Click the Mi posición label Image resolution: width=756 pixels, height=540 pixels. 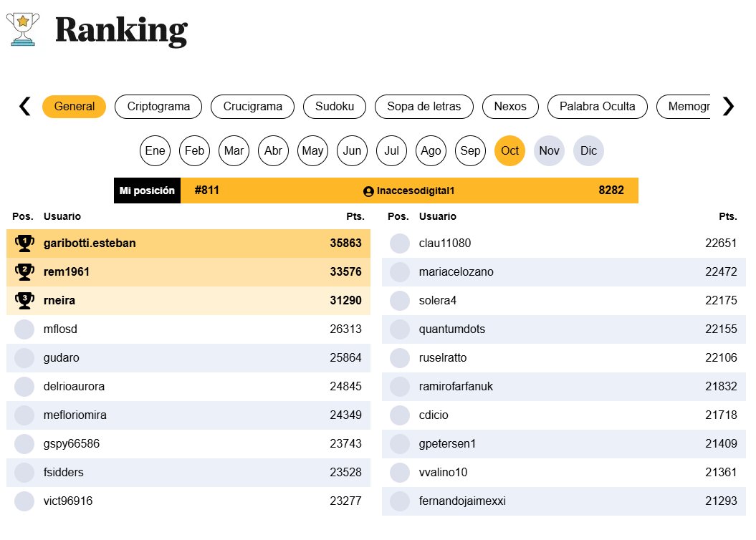coord(147,191)
